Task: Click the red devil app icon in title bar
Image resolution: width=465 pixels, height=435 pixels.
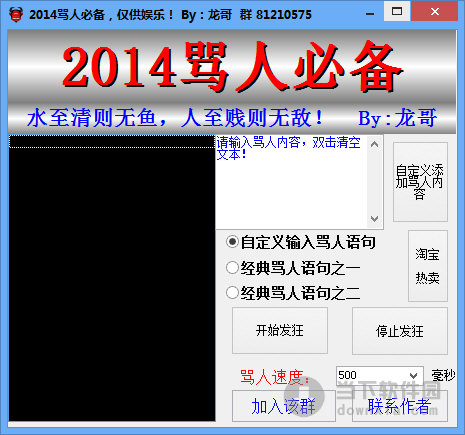Action: pyautogui.click(x=16, y=14)
